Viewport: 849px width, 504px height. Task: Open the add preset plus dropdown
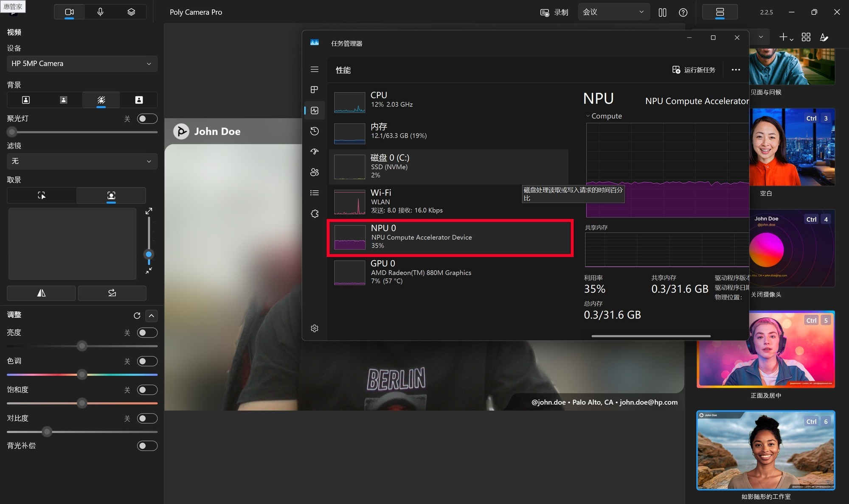[786, 37]
